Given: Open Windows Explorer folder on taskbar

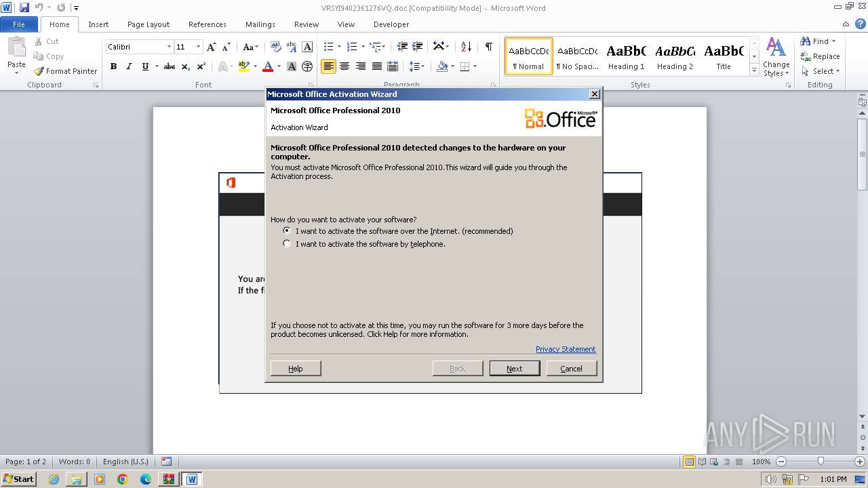Looking at the screenshot, I should tap(77, 479).
